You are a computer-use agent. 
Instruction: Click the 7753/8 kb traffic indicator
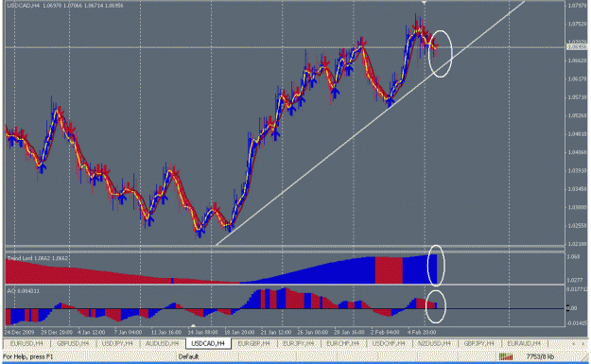[540, 356]
